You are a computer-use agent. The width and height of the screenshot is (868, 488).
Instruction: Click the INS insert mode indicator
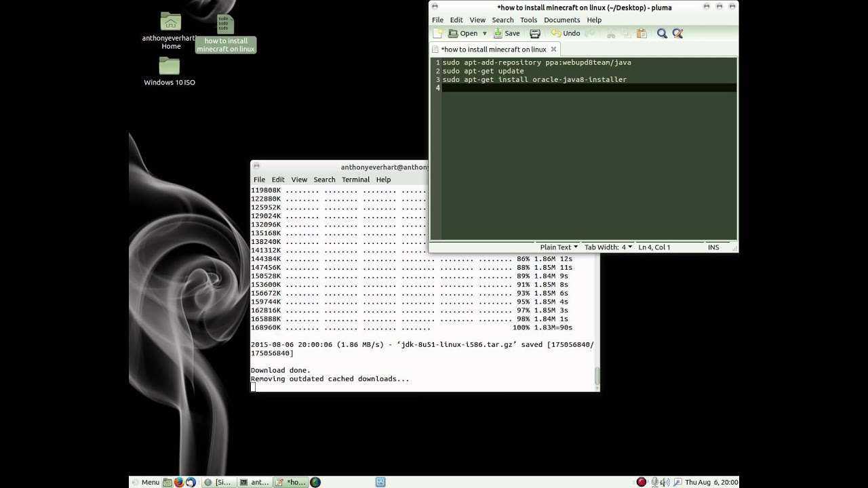713,247
